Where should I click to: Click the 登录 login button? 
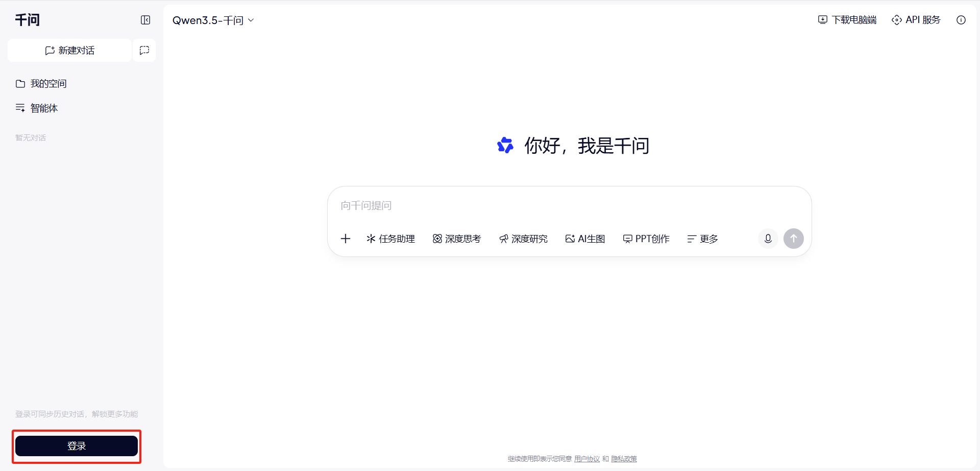77,446
